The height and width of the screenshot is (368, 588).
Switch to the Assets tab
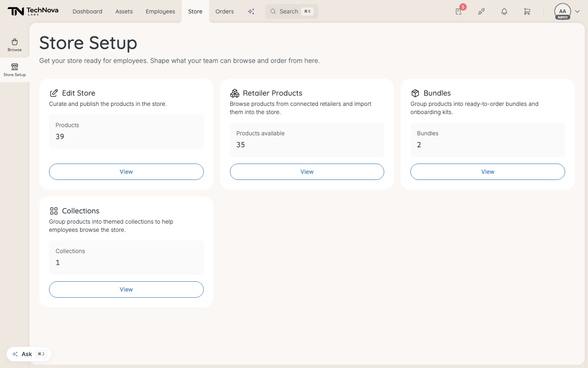click(124, 11)
